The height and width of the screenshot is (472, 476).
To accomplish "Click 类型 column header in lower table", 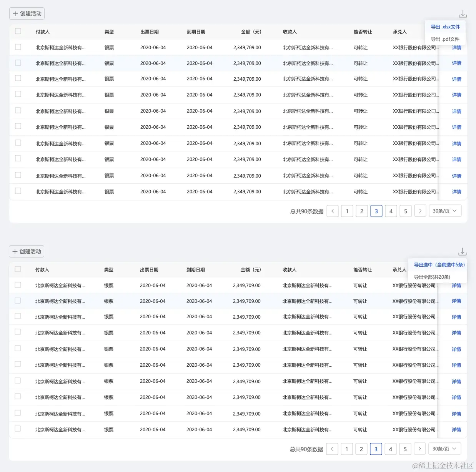I will [109, 270].
